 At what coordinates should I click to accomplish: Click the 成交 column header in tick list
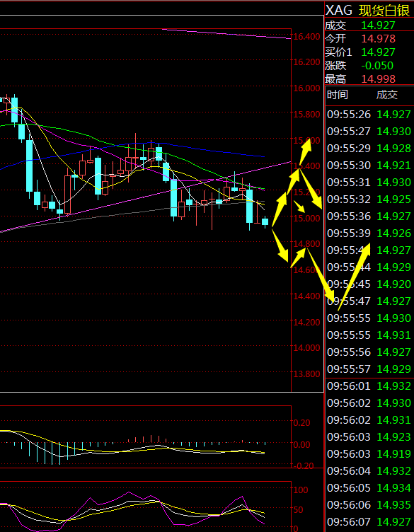387,95
